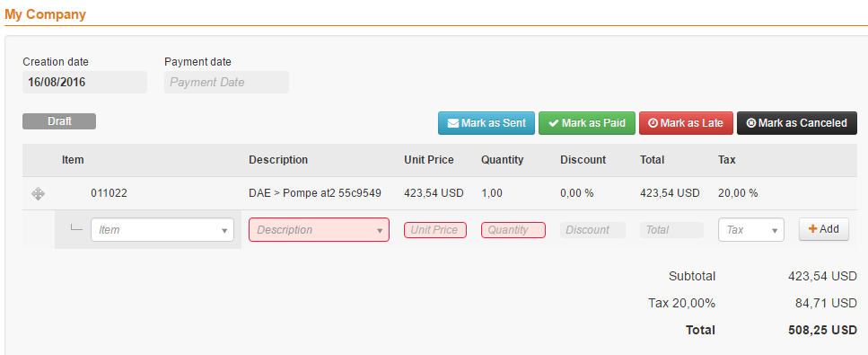
Task: Click the Draft status badge
Action: pyautogui.click(x=59, y=121)
